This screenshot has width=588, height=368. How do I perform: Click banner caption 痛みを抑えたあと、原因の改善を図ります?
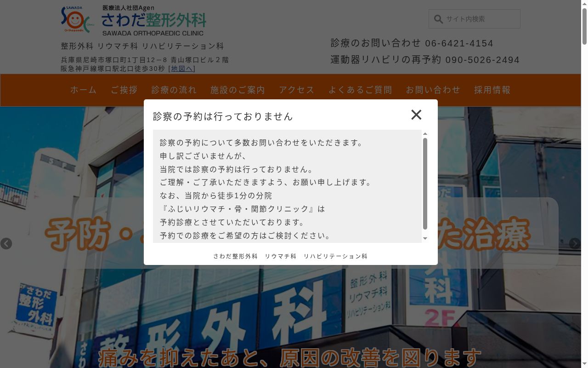(290, 358)
